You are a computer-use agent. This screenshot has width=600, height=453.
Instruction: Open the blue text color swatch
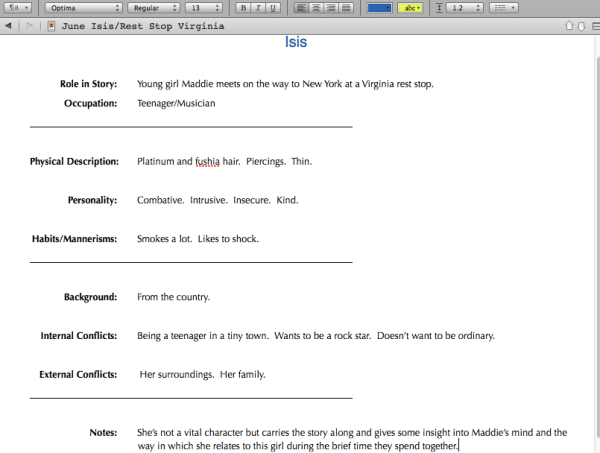379,8
